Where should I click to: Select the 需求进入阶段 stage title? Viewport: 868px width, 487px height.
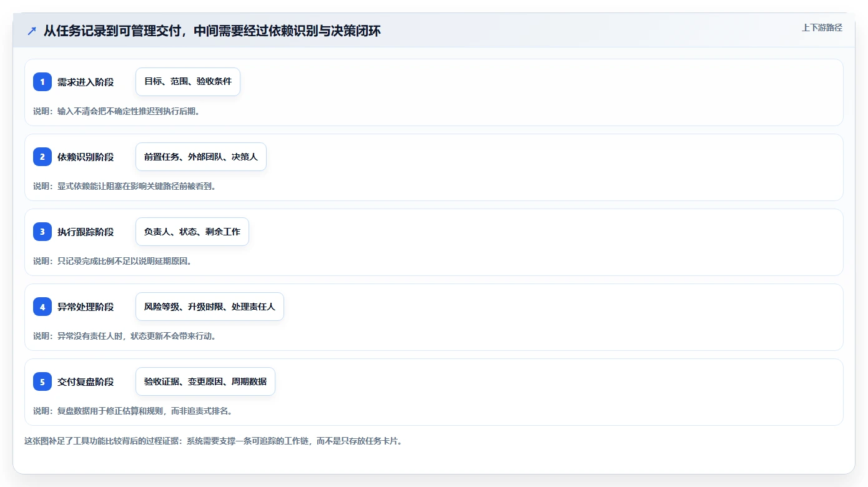tap(86, 82)
